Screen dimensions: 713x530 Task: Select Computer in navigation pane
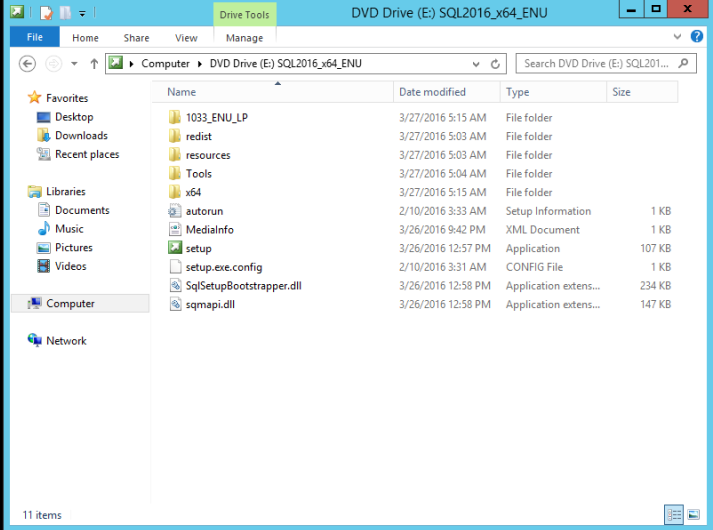[80, 303]
